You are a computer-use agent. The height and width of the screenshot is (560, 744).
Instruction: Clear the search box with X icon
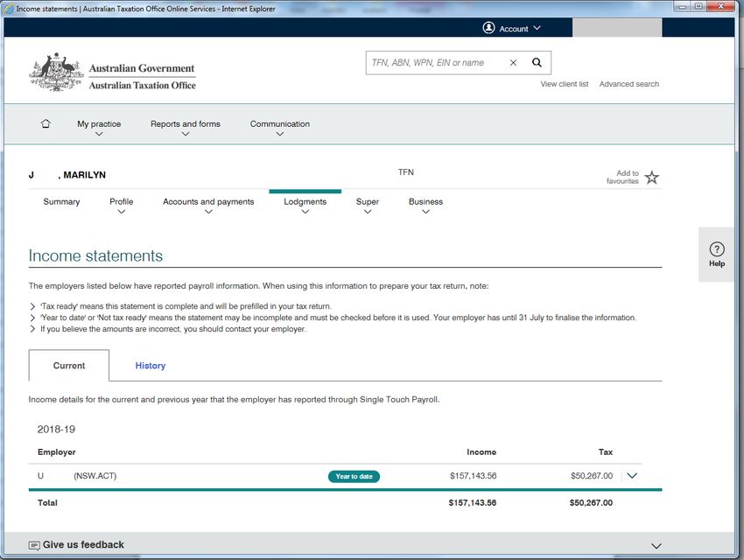(x=513, y=63)
